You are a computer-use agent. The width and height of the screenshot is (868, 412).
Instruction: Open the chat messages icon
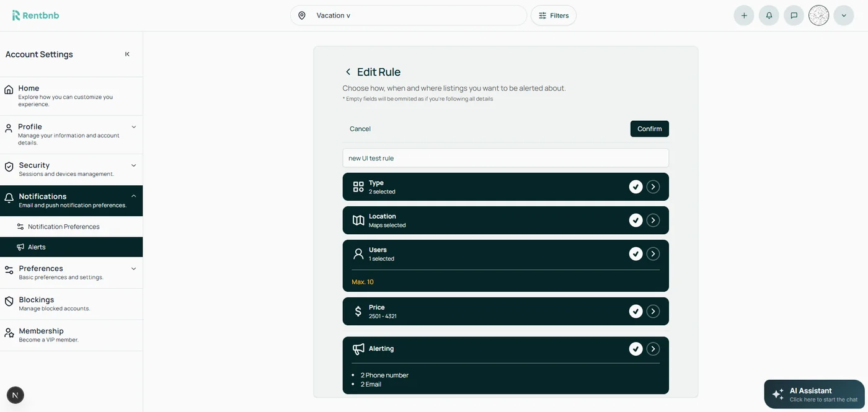(x=794, y=15)
